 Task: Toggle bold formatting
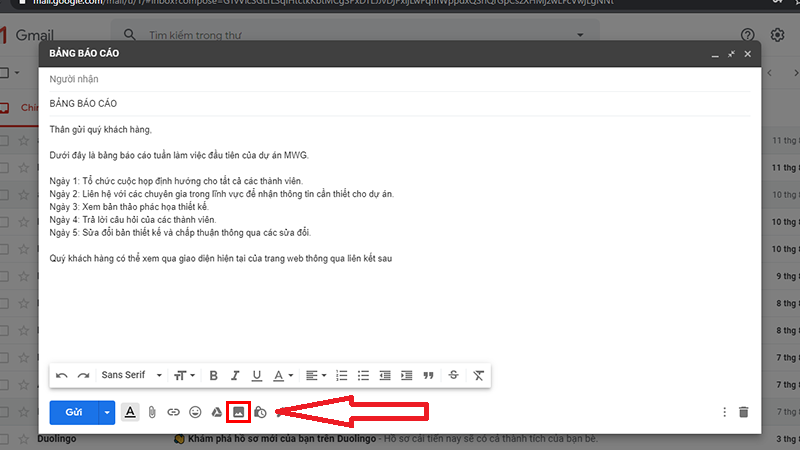tap(213, 376)
